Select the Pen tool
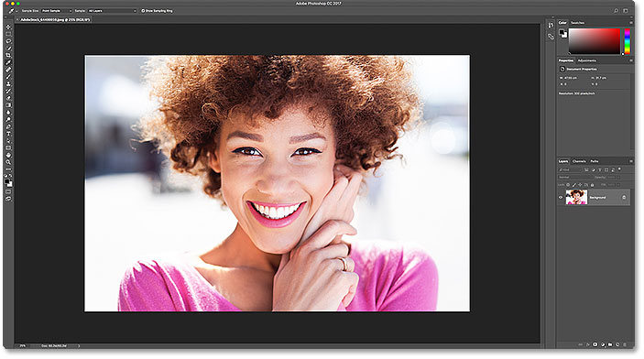The width and height of the screenshot is (644, 359). (x=8, y=127)
